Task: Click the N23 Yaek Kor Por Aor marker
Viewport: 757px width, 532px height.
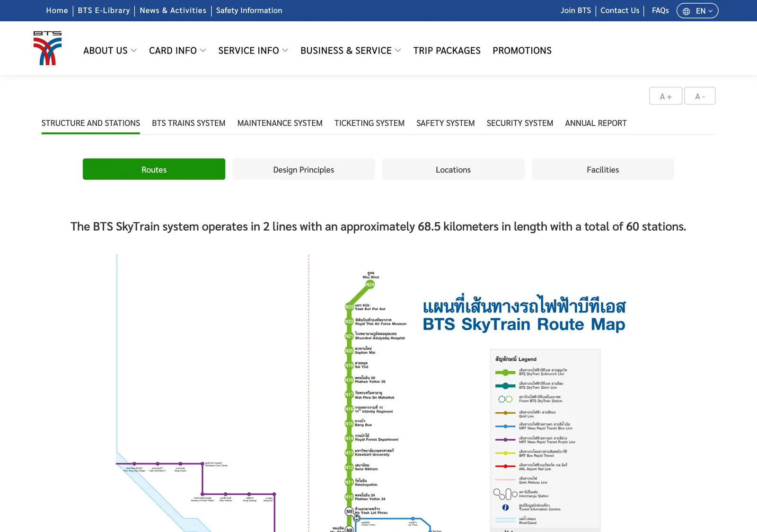Action: coord(349,307)
